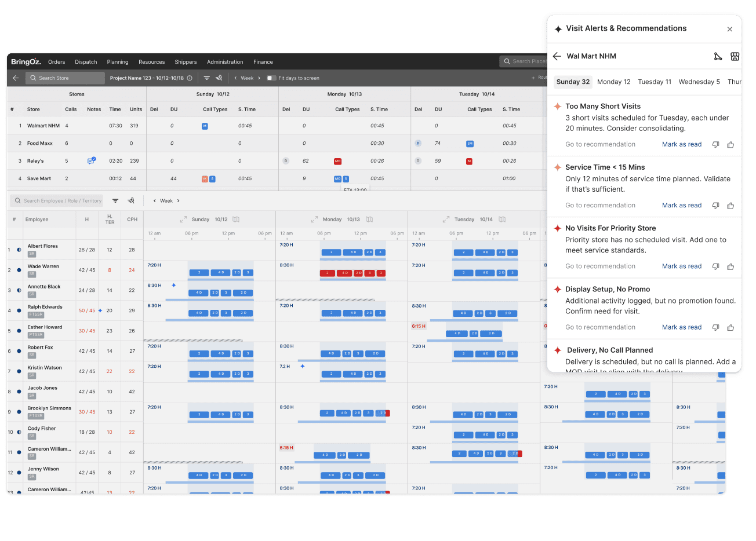Click the blue sparkle next to Ralph Edwards' hours

[x=100, y=310]
